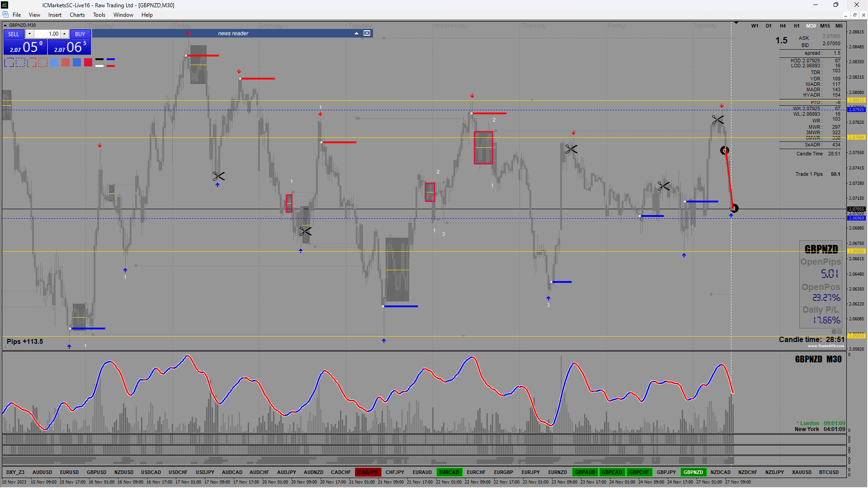This screenshot has height=488, width=868.
Task: Open the Tools menu
Action: click(x=99, y=15)
